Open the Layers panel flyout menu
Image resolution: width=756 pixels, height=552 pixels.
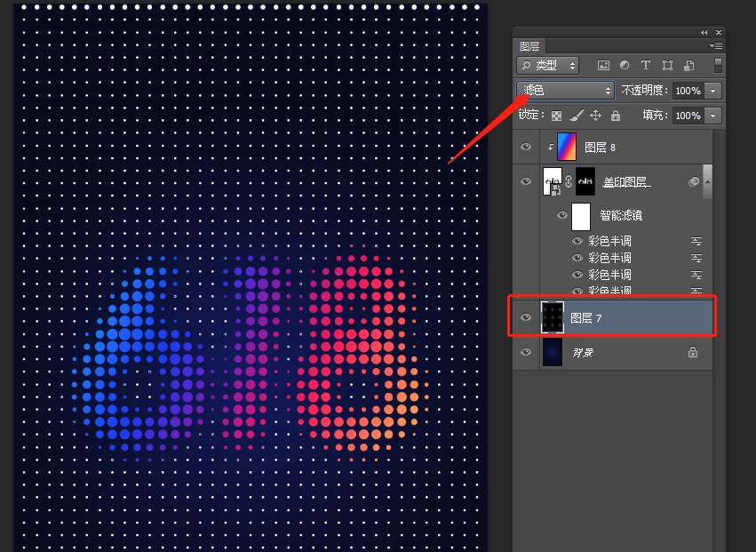(715, 46)
